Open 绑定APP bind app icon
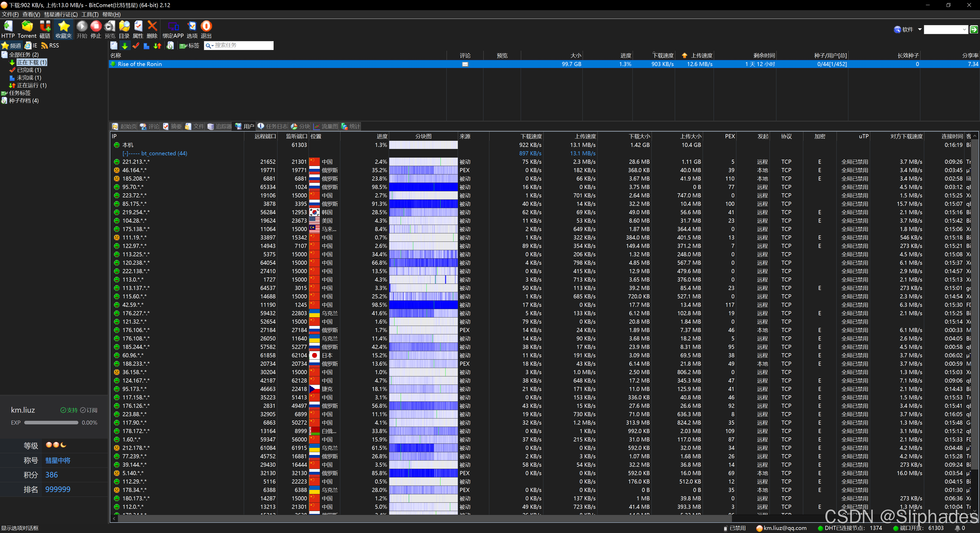 173,27
